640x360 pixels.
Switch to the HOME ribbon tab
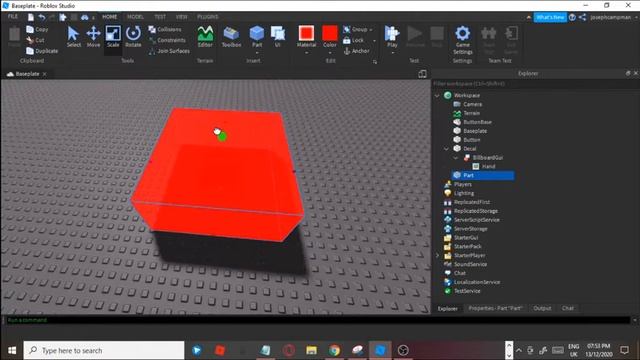tap(109, 17)
